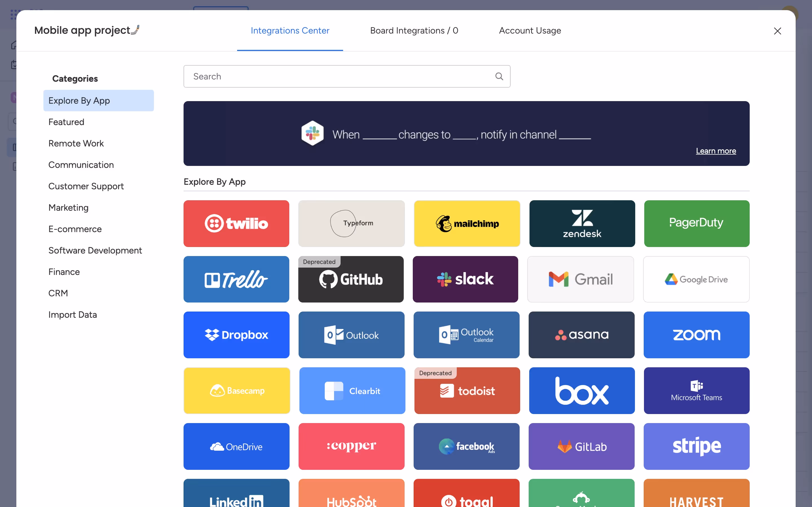Viewport: 812px width, 507px height.
Task: Open the Zendesk integration tile
Action: click(582, 223)
